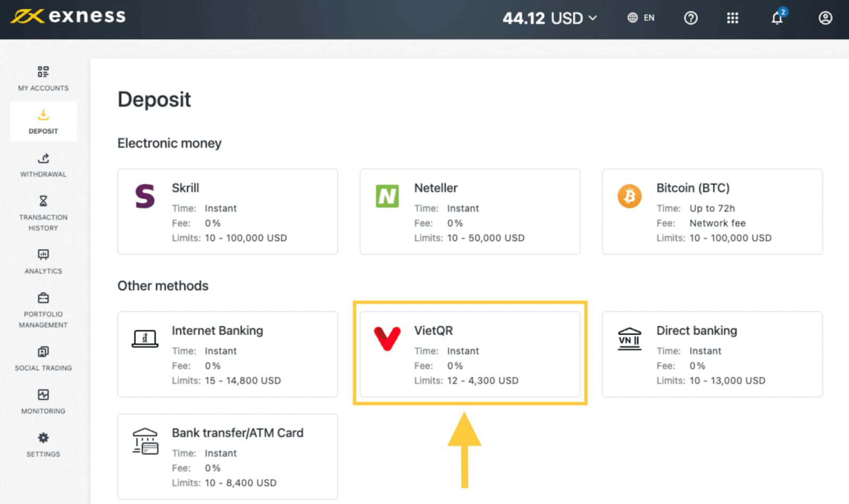Open Settings in the sidebar
Screen dimensions: 849x504
click(44, 445)
